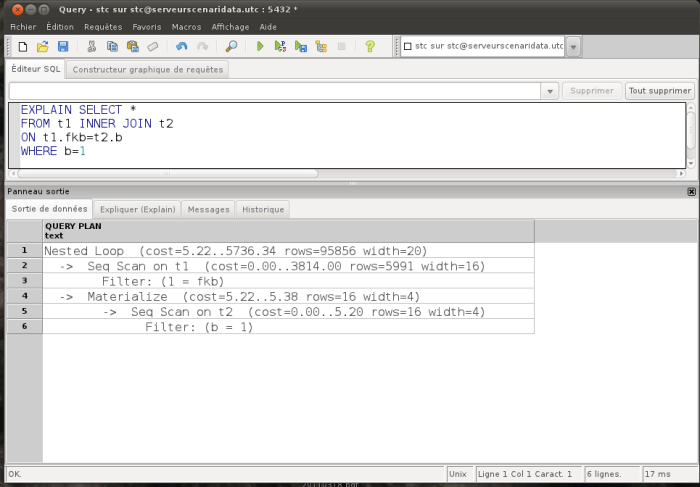The height and width of the screenshot is (487, 700).
Task: Click the New file icon
Action: coord(22,46)
